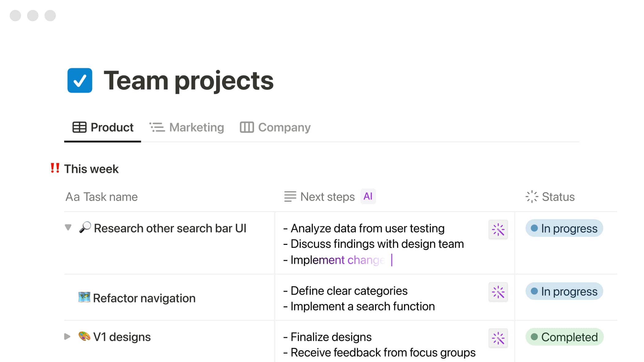Viewport: 644px width, 362px height.
Task: Click the Task name column header
Action: coord(102,197)
